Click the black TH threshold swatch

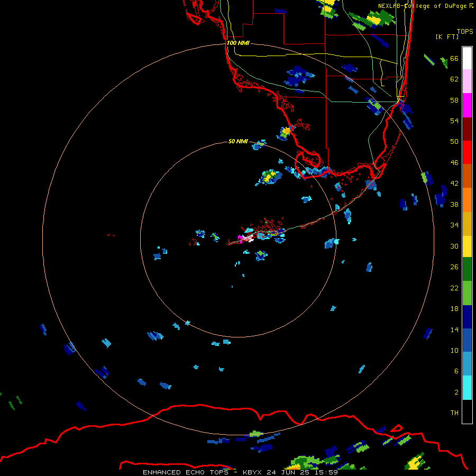pos(467,411)
